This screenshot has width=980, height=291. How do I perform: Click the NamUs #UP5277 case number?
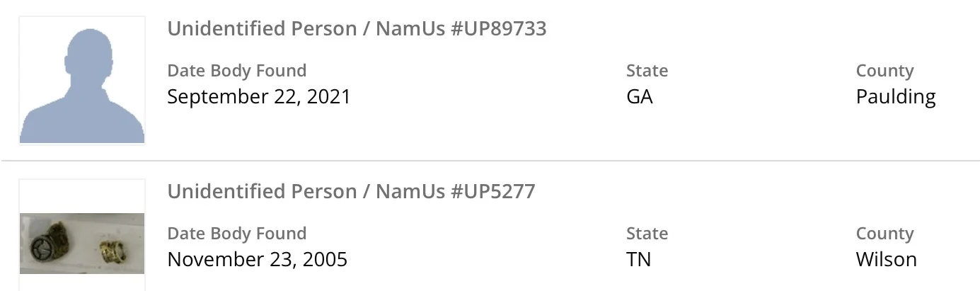(455, 192)
